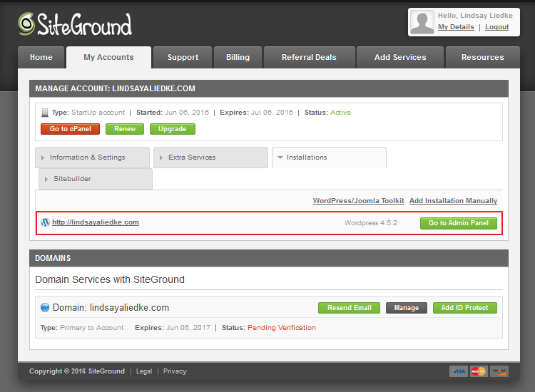Click the Domain Services with SiteGround heading

110,279
